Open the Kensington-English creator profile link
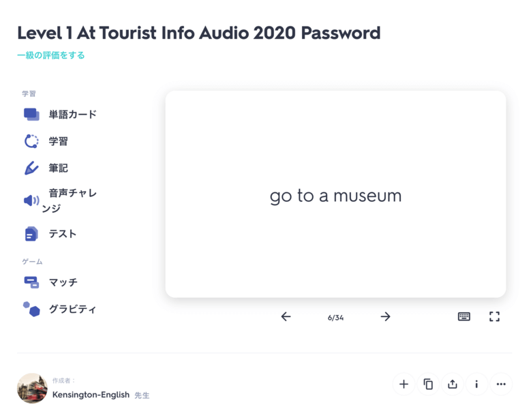Image resolution: width=531 pixels, height=420 pixels. pyautogui.click(x=91, y=395)
